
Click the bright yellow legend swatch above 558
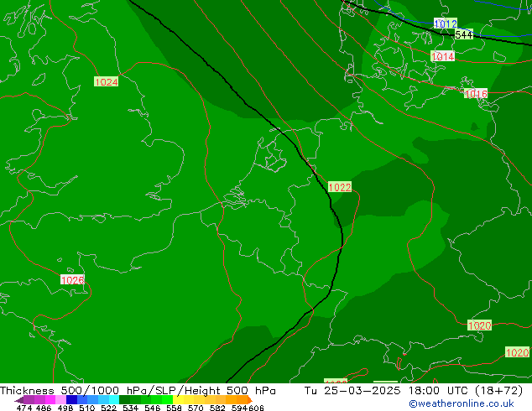coord(178,399)
